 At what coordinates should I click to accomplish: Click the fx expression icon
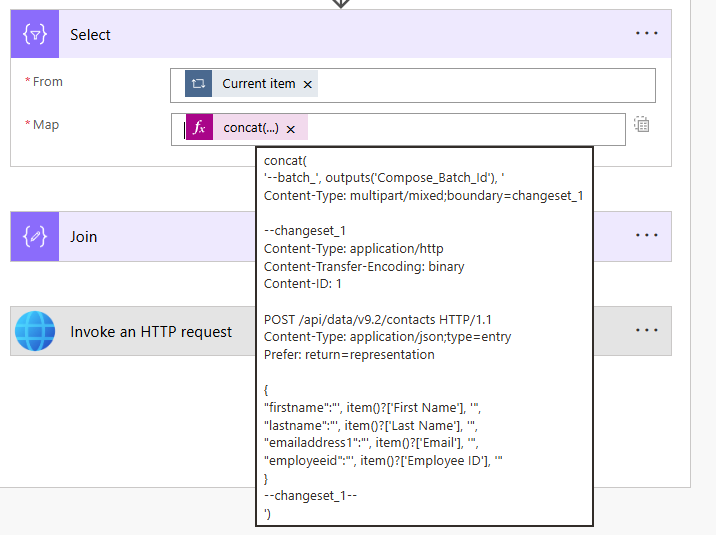pyautogui.click(x=200, y=127)
